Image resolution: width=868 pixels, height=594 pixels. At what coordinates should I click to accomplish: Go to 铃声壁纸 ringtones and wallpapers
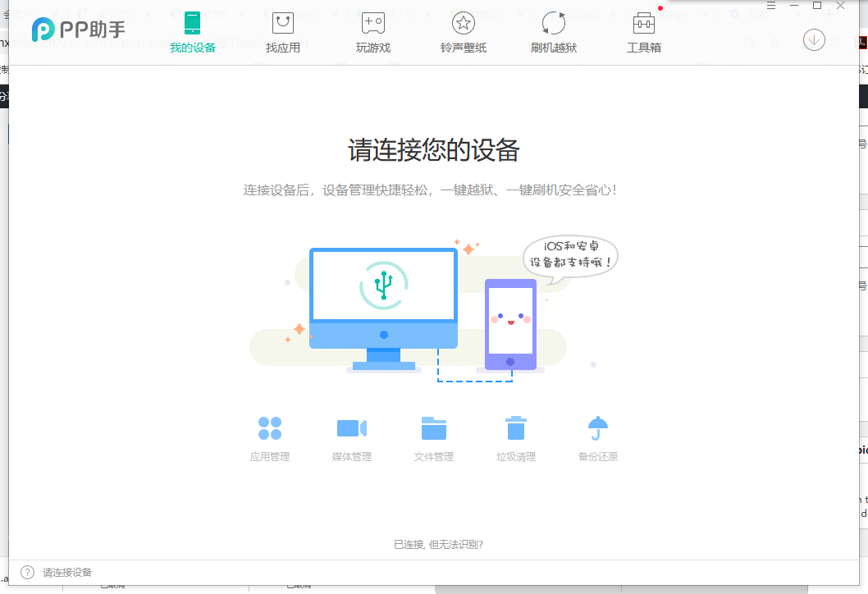tap(464, 33)
